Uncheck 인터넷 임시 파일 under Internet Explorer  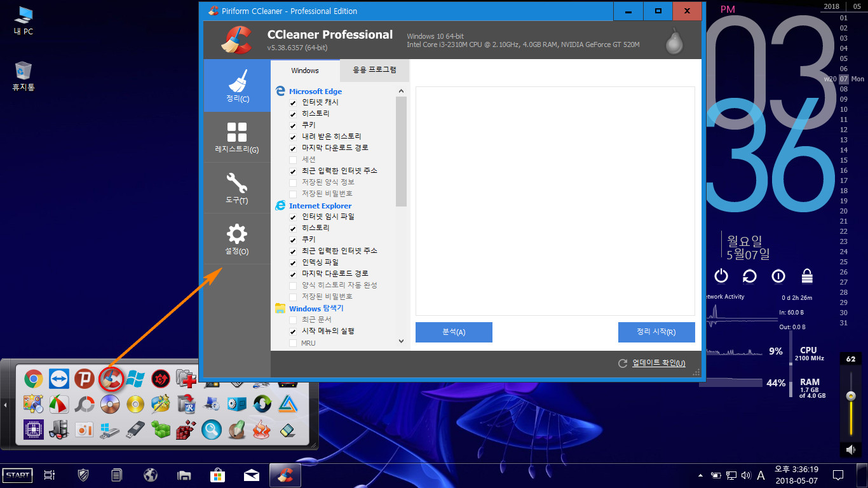[x=293, y=217]
